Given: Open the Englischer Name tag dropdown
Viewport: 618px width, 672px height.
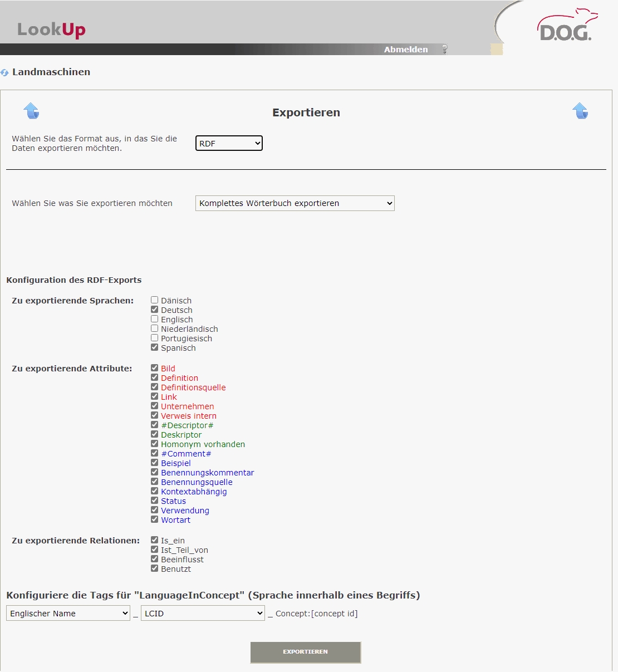Looking at the screenshot, I should click(68, 613).
